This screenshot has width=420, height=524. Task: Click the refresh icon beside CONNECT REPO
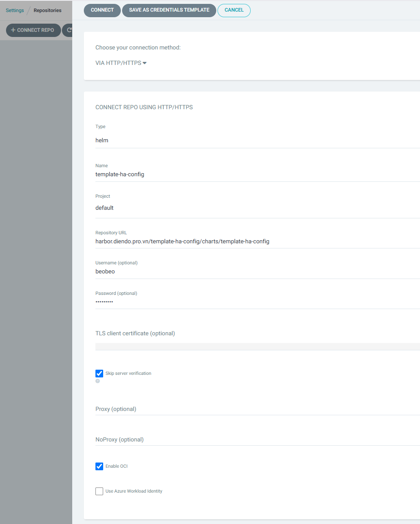tap(68, 30)
